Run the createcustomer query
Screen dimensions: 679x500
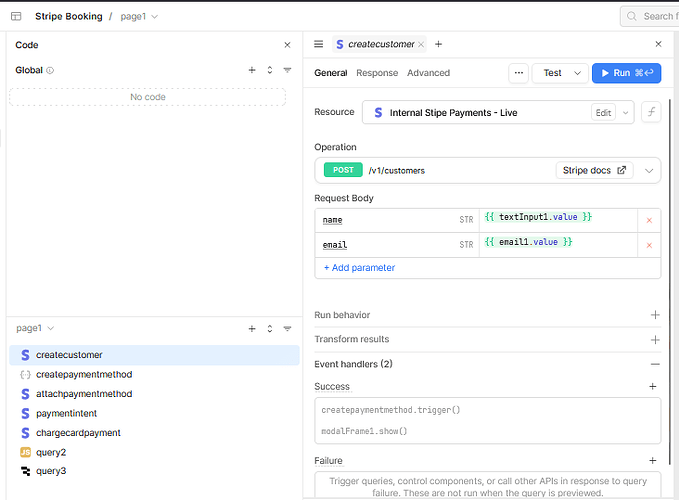[626, 73]
